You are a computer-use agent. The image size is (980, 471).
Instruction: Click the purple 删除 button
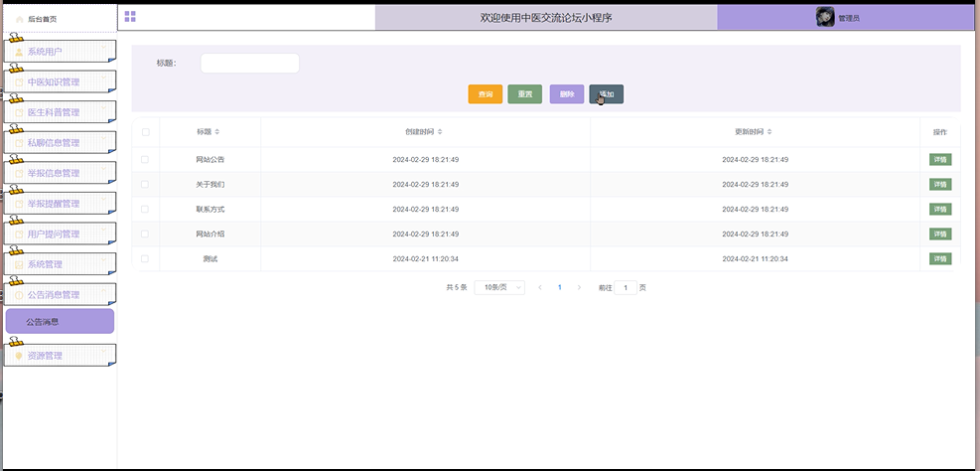(567, 94)
